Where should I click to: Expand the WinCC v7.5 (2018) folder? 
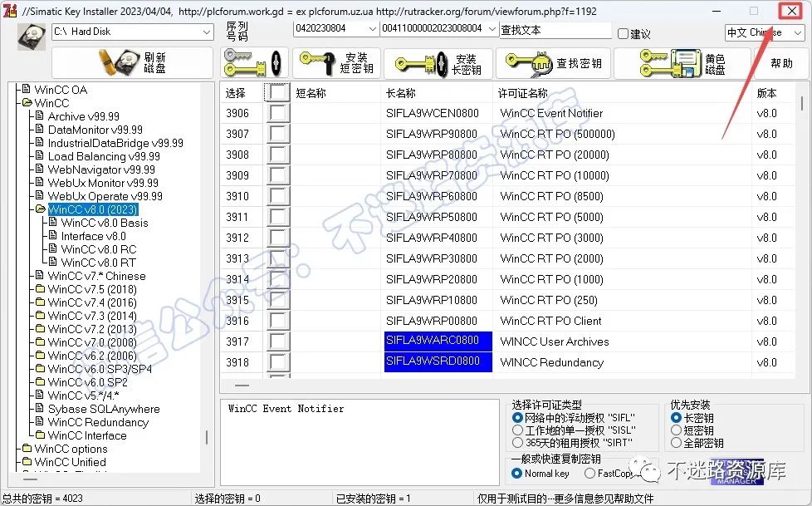tap(41, 289)
